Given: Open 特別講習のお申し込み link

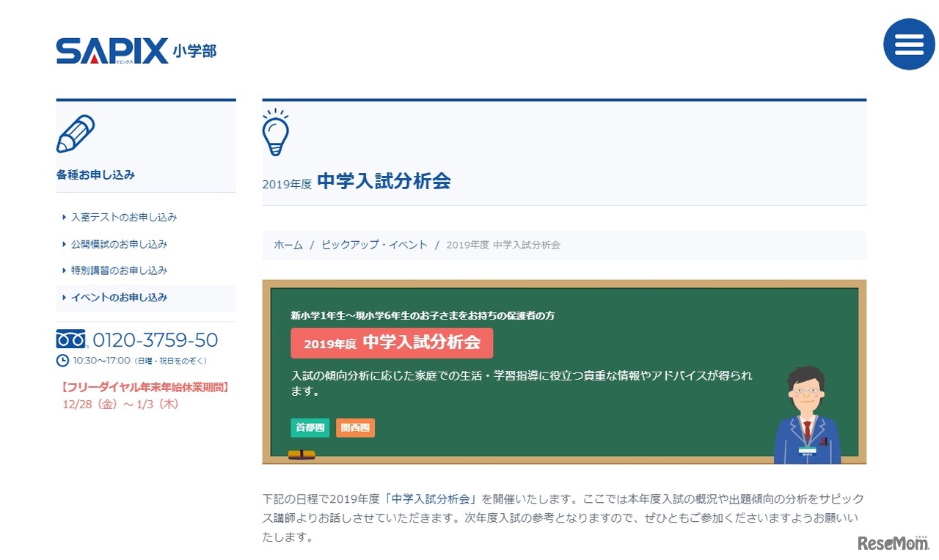Looking at the screenshot, I should [x=119, y=270].
